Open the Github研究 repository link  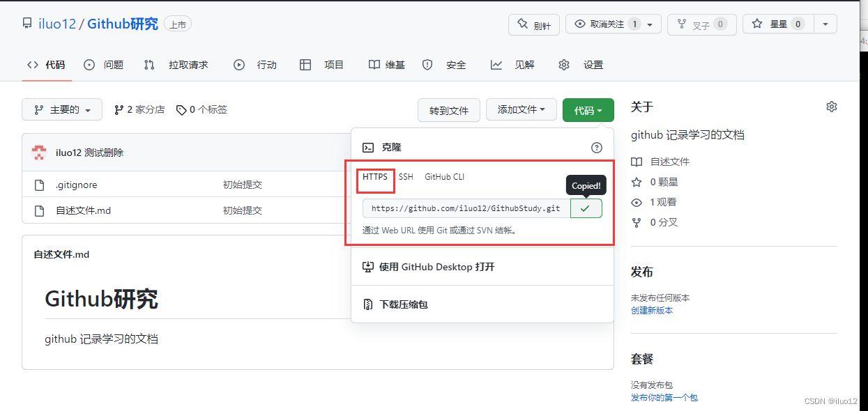coord(123,24)
